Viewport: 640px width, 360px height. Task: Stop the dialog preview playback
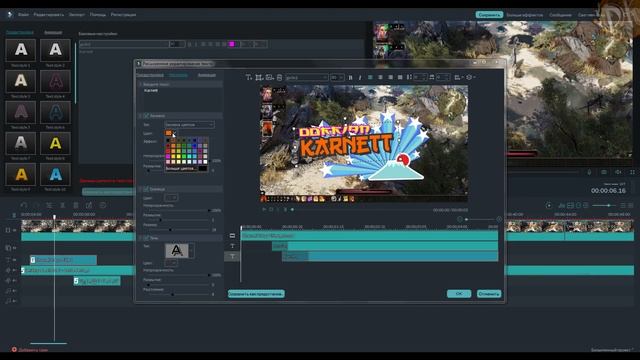pyautogui.click(x=271, y=209)
